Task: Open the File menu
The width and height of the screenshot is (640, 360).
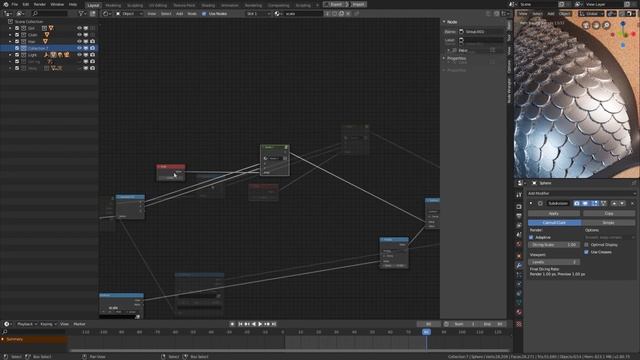Action: 15,4
